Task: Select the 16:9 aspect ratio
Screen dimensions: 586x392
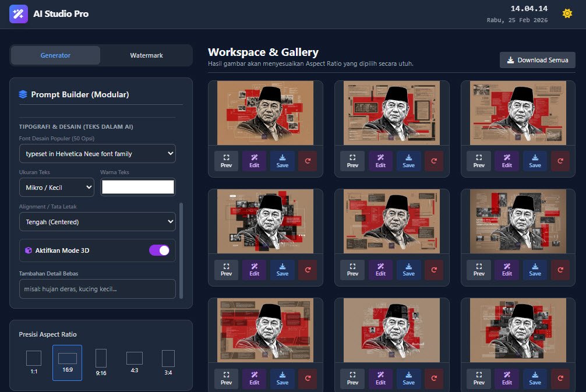Action: (x=67, y=362)
